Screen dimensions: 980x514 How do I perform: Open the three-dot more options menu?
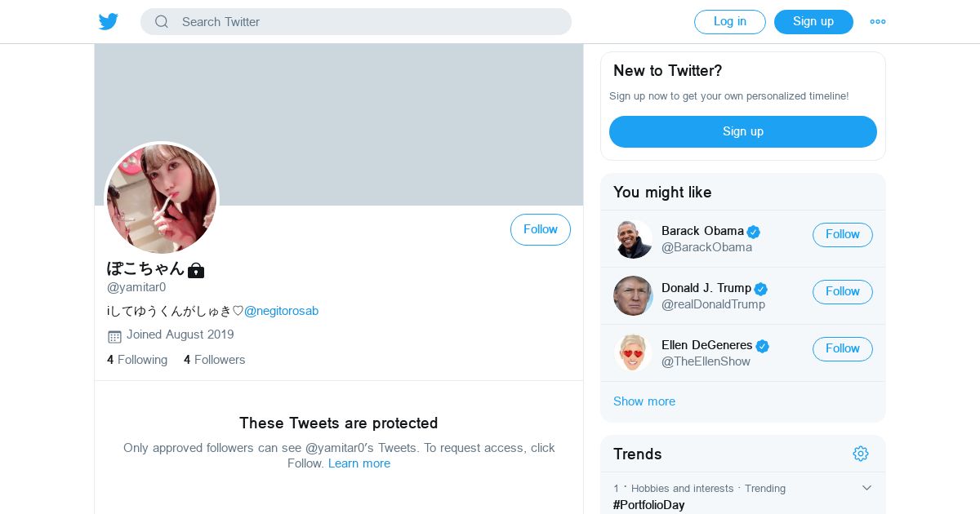[x=878, y=22]
